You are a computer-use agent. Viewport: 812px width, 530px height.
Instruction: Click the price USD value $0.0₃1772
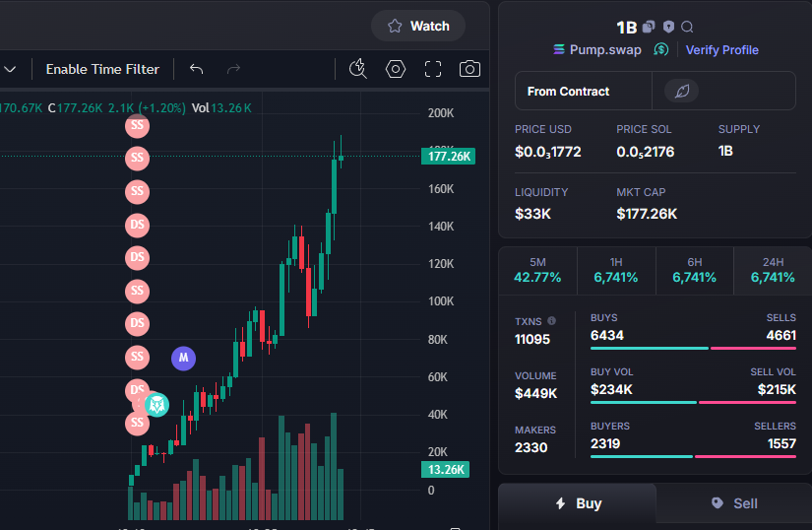coord(548,152)
